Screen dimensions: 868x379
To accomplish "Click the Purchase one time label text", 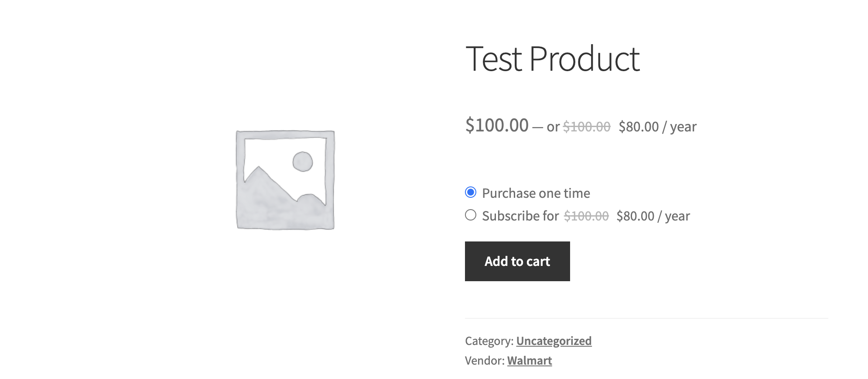I will tap(536, 193).
